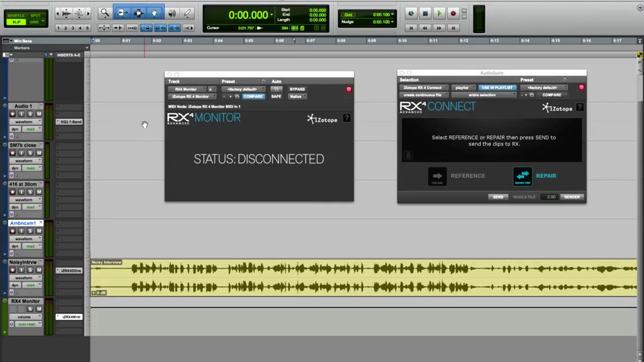The height and width of the screenshot is (362, 644).
Task: Enable Spot edit mode
Action: [35, 15]
